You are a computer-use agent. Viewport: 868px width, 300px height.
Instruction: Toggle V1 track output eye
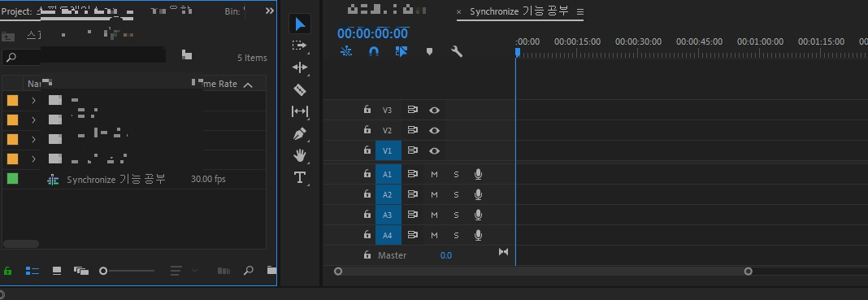[435, 150]
